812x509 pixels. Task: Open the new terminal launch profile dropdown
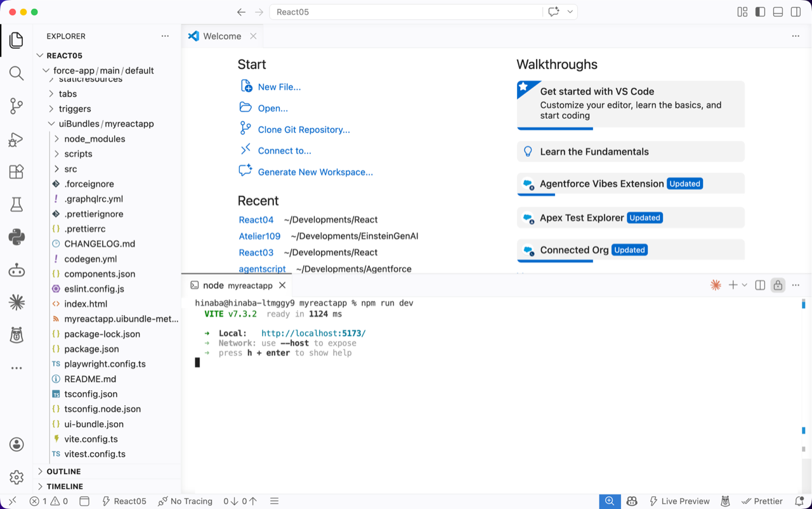[x=745, y=285]
